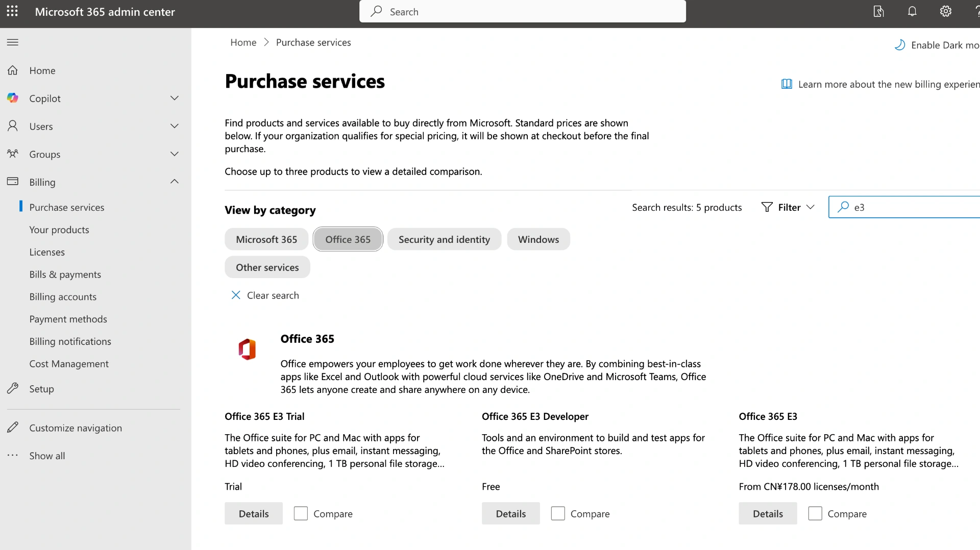The height and width of the screenshot is (550, 980).
Task: Select the Security and identity category
Action: (x=444, y=239)
